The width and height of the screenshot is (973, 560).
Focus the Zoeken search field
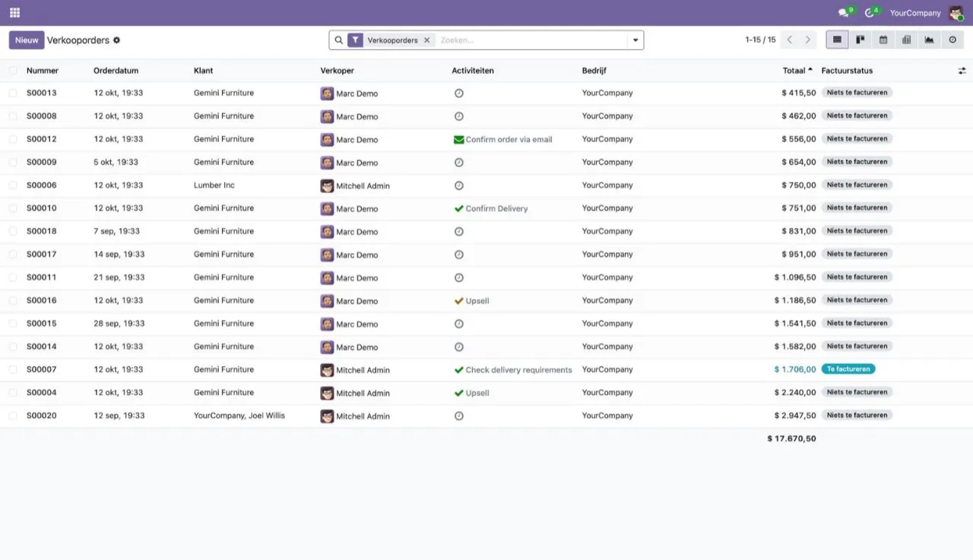[531, 40]
